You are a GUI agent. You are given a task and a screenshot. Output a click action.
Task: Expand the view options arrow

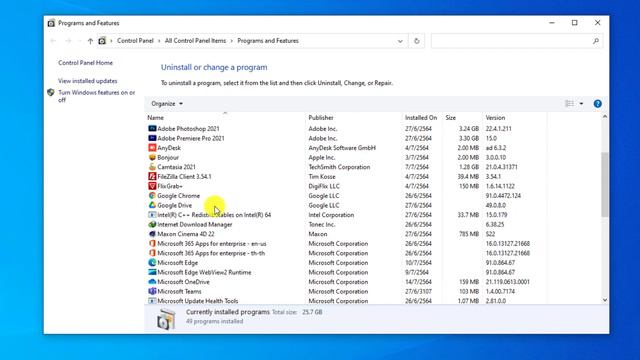581,104
